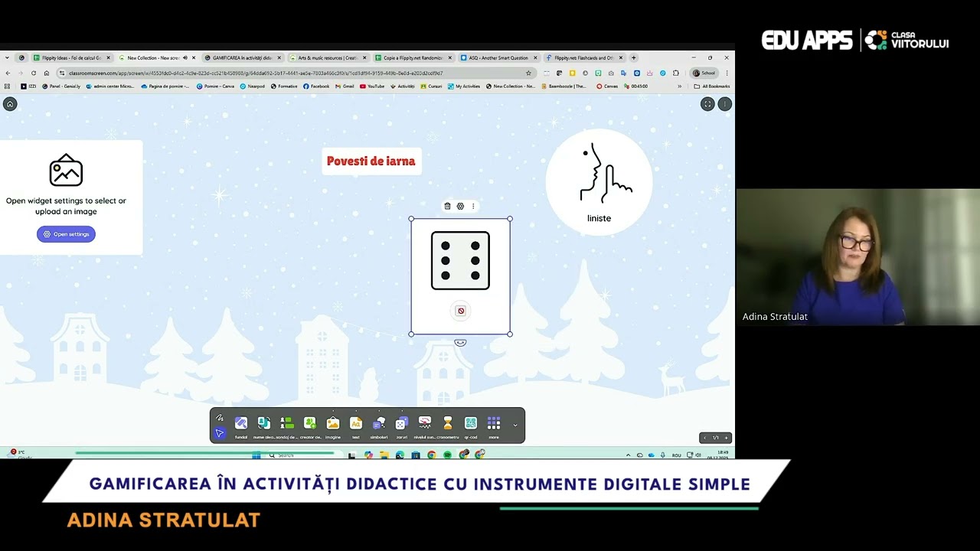980x551 pixels.
Task: Select the pointer cursor tool
Action: (220, 433)
